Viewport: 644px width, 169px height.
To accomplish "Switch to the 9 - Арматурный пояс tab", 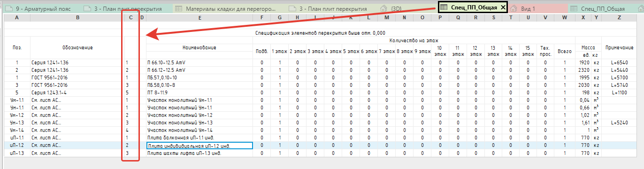I will (42, 8).
